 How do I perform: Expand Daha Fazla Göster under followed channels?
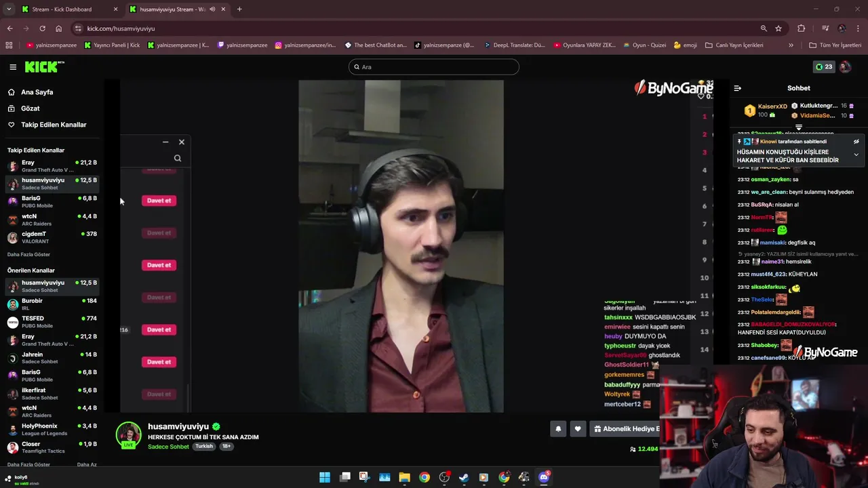pos(28,255)
